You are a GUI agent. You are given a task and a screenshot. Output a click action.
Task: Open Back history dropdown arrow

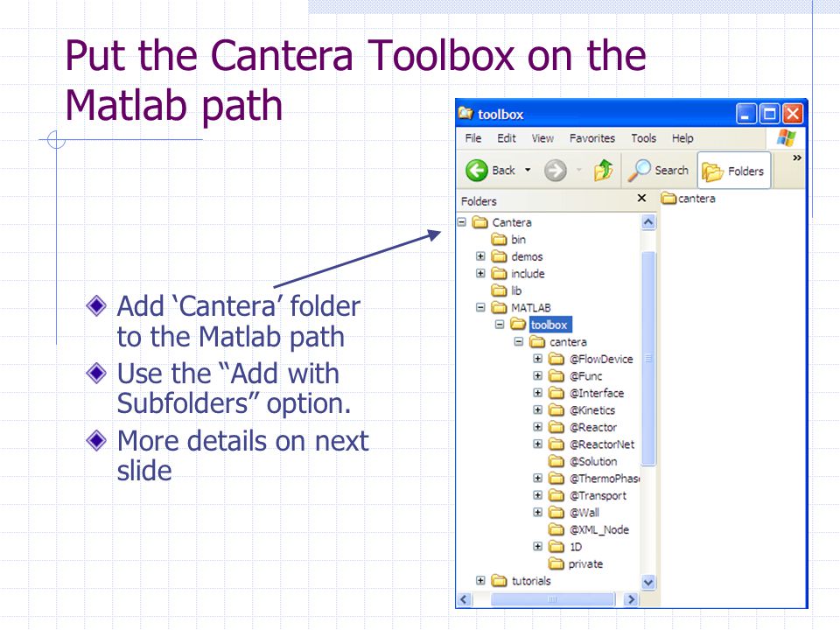click(x=528, y=171)
